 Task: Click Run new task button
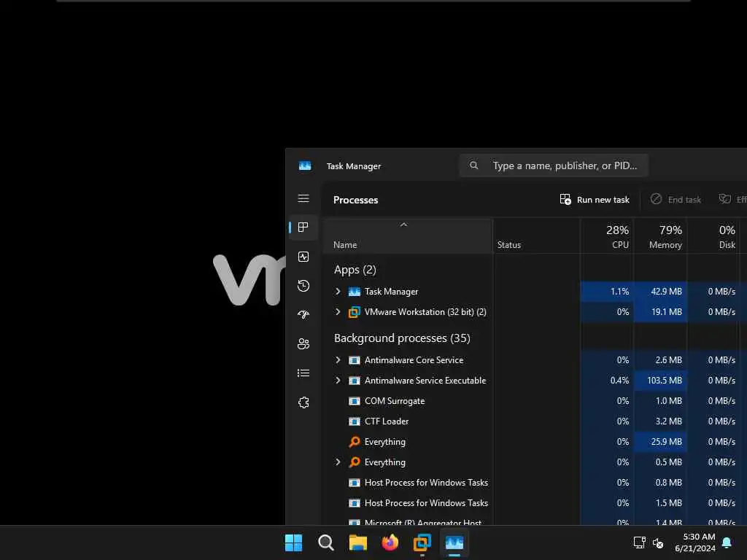click(595, 200)
